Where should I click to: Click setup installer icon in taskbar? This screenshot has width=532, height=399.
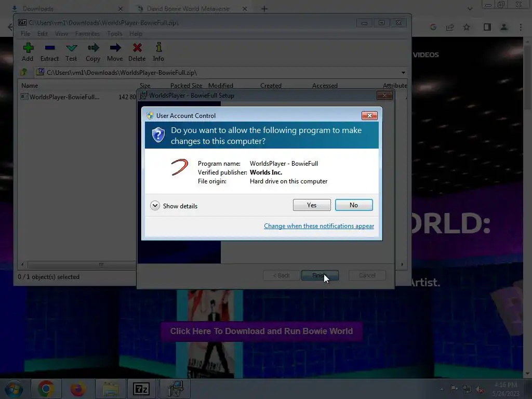tap(176, 389)
